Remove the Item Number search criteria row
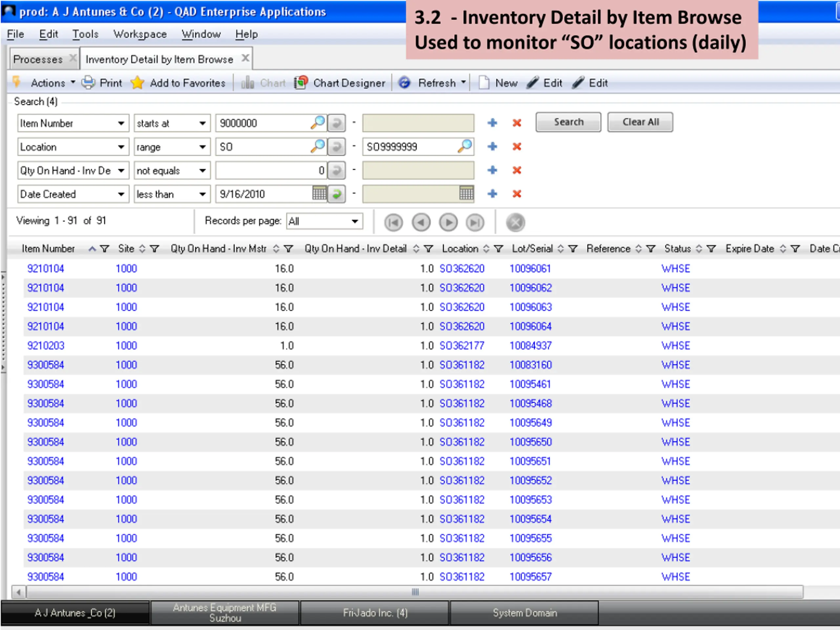This screenshot has width=840, height=630. click(x=516, y=123)
